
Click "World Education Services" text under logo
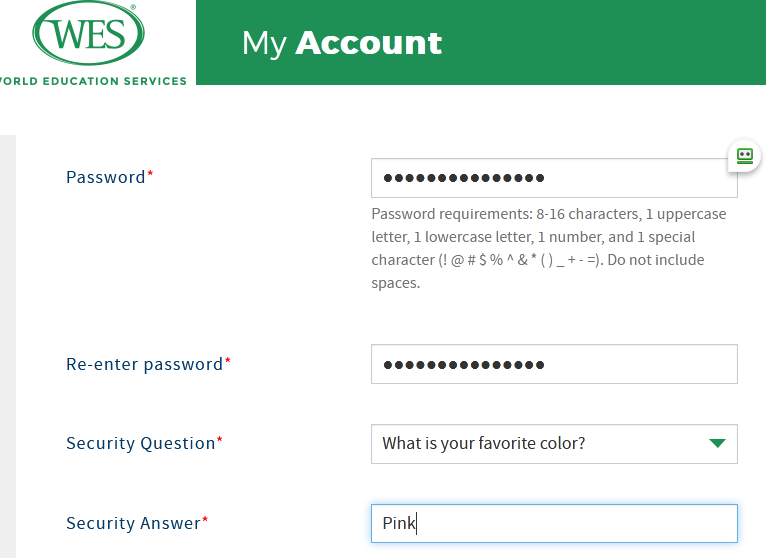(95, 81)
